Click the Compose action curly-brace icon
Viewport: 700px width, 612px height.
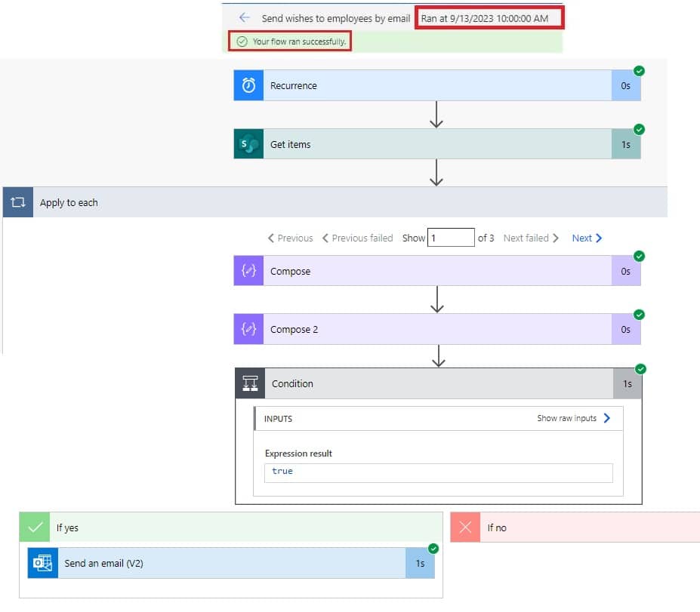tap(248, 271)
